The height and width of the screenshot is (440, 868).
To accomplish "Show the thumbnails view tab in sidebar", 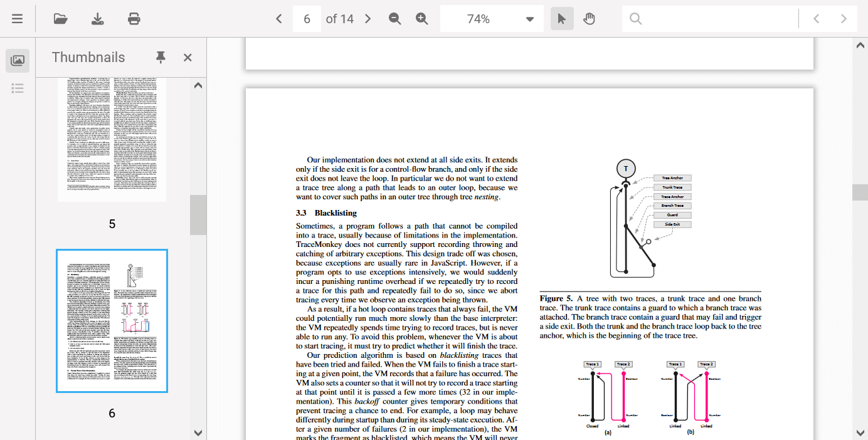I will coord(18,61).
